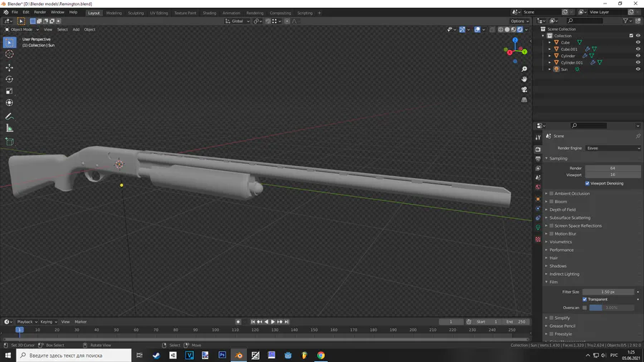Open the Global orientation dropdown
Image resolution: width=644 pixels, height=362 pixels.
pyautogui.click(x=238, y=21)
